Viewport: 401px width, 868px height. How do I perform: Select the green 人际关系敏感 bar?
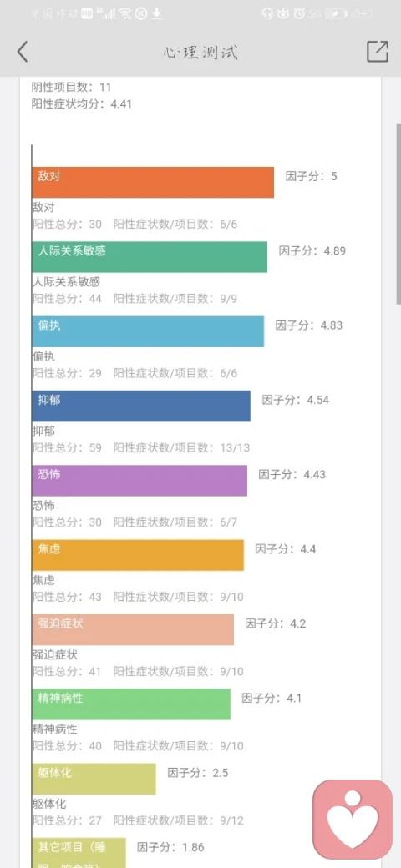150,257
